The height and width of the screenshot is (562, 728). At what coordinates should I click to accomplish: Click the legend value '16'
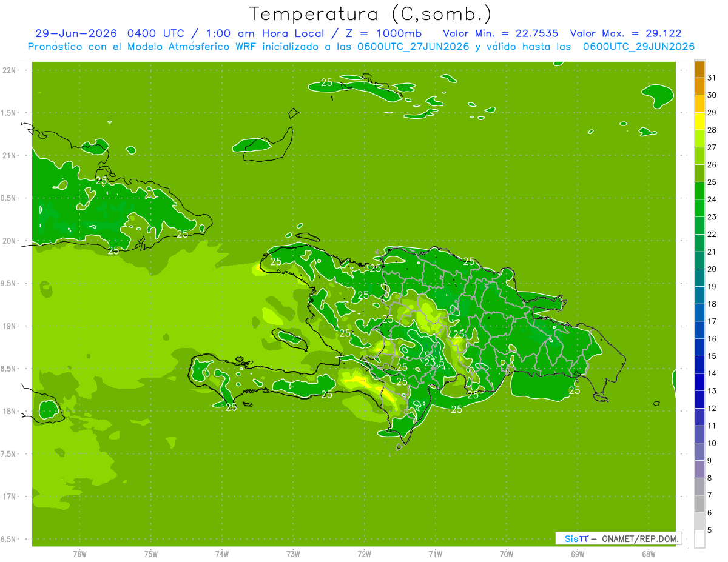point(712,339)
